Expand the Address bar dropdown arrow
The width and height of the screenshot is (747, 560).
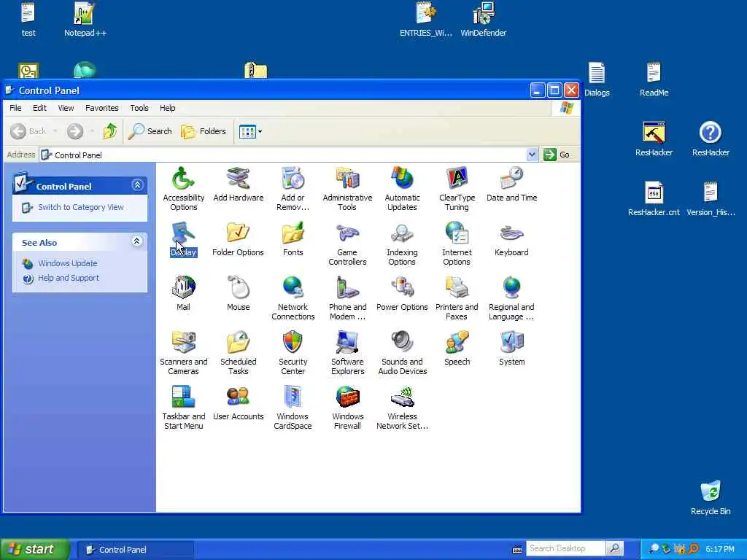click(x=532, y=155)
